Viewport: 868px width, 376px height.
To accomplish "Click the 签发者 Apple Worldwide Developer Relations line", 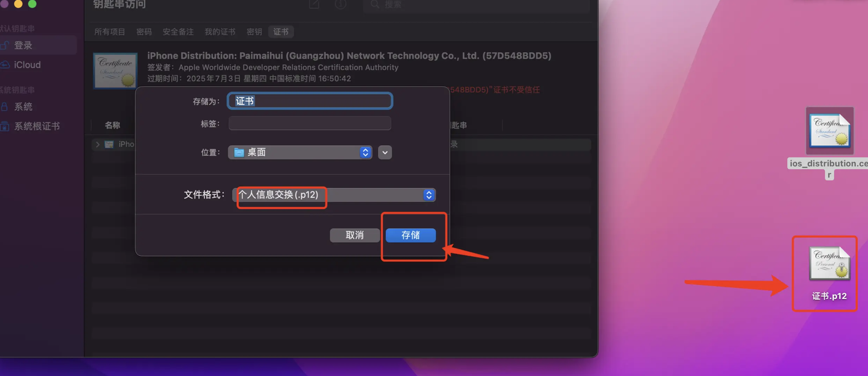I will tap(273, 67).
